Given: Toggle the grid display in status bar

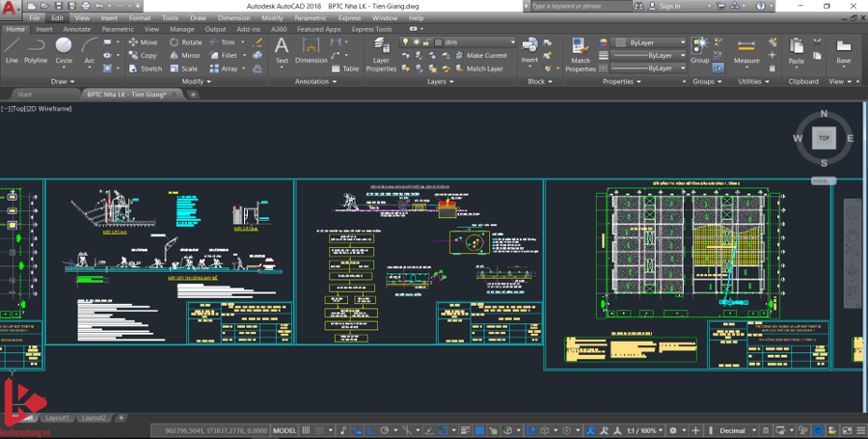Looking at the screenshot, I should [x=308, y=430].
